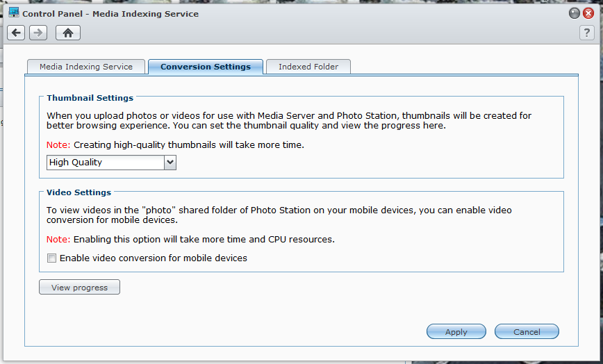Click the window title bar text
Viewport: 603px width, 364px height.
[110, 14]
